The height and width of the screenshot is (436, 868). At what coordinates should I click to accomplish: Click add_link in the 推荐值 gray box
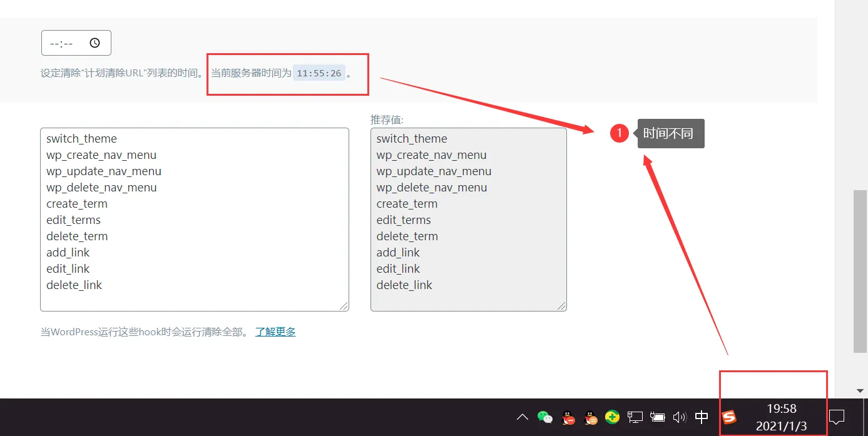click(x=398, y=253)
